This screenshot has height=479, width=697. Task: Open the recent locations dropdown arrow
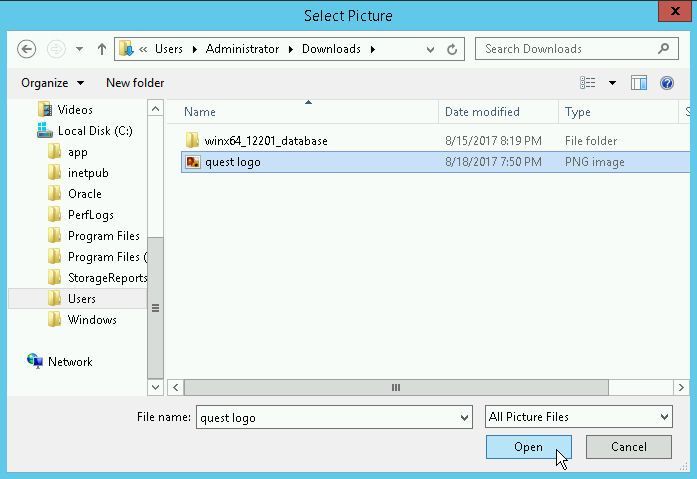(79, 49)
